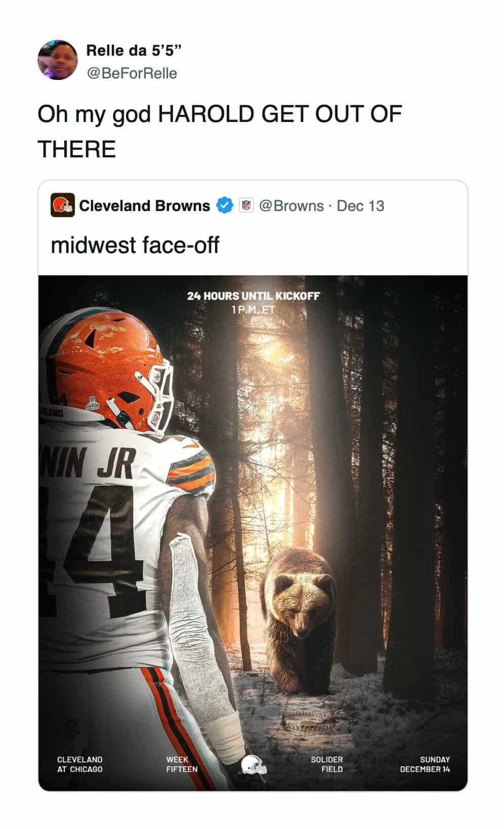The height and width of the screenshot is (829, 504).
Task: Click the @Browns handle
Action: pos(291,205)
